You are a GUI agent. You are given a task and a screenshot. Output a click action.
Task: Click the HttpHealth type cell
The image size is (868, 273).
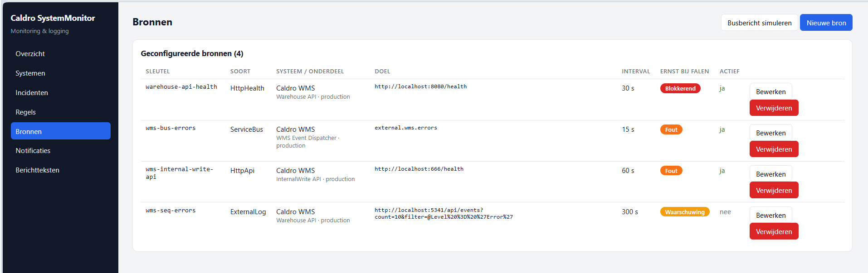(247, 88)
